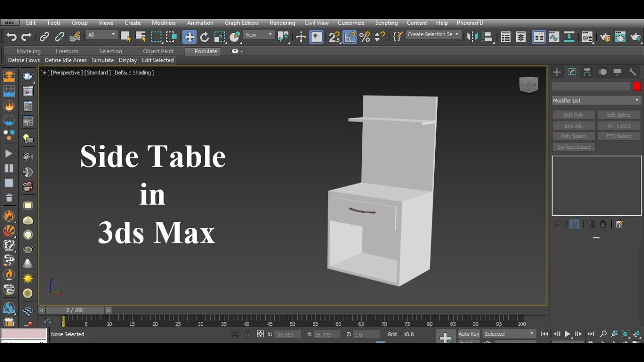
Task: Open the Utilities wrench tab
Action: (x=633, y=72)
